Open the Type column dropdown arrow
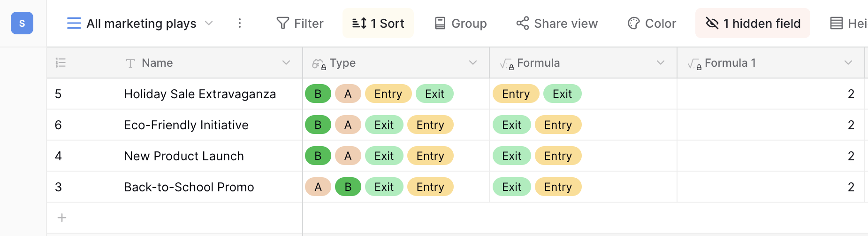868x236 pixels. point(473,63)
